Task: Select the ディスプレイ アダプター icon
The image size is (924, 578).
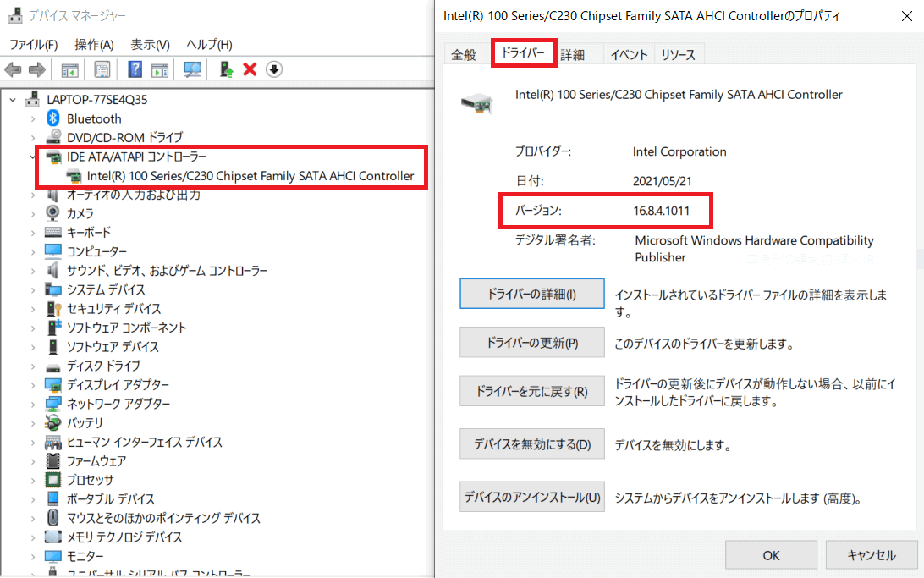Action: point(53,385)
